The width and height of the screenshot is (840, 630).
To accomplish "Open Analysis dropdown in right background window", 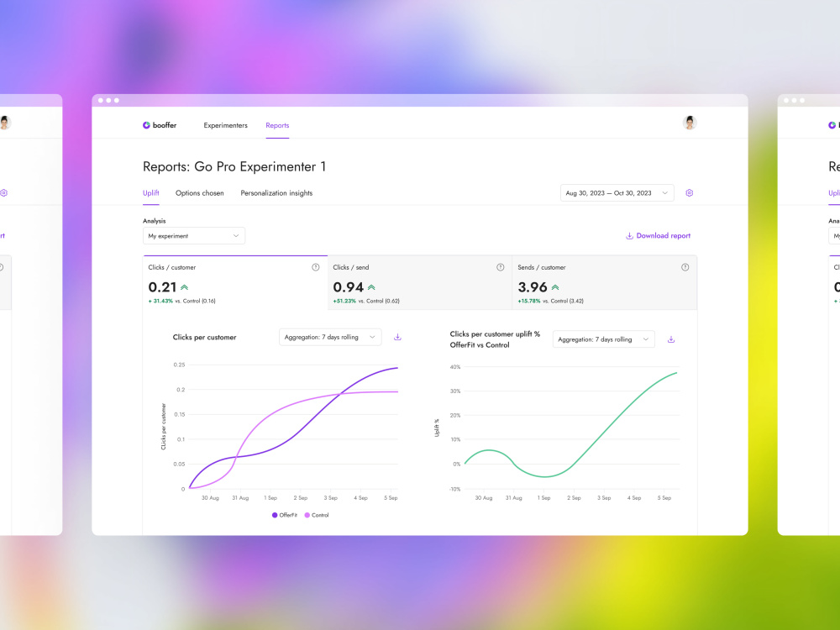I will tap(834, 236).
